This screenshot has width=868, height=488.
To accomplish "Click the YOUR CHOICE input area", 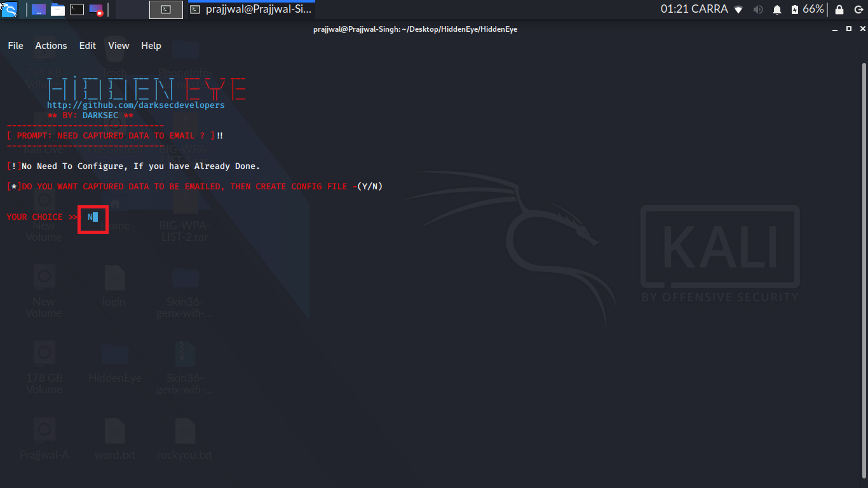I will (93, 217).
